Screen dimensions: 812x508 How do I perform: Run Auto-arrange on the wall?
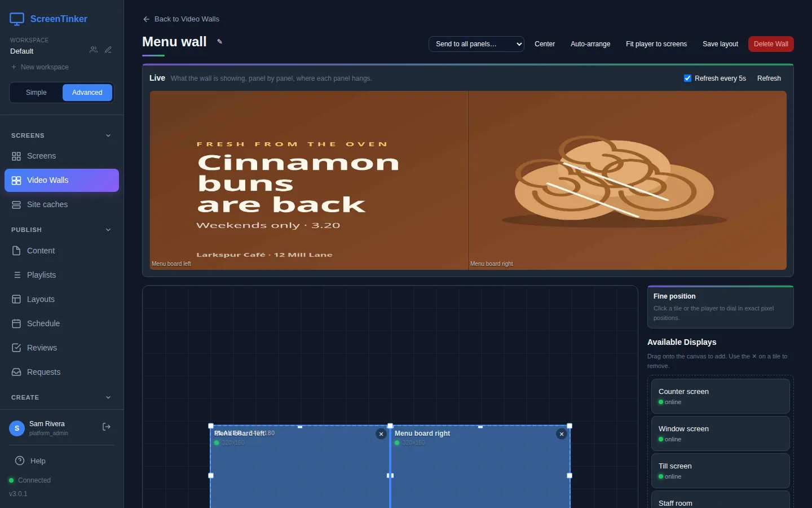pos(590,44)
